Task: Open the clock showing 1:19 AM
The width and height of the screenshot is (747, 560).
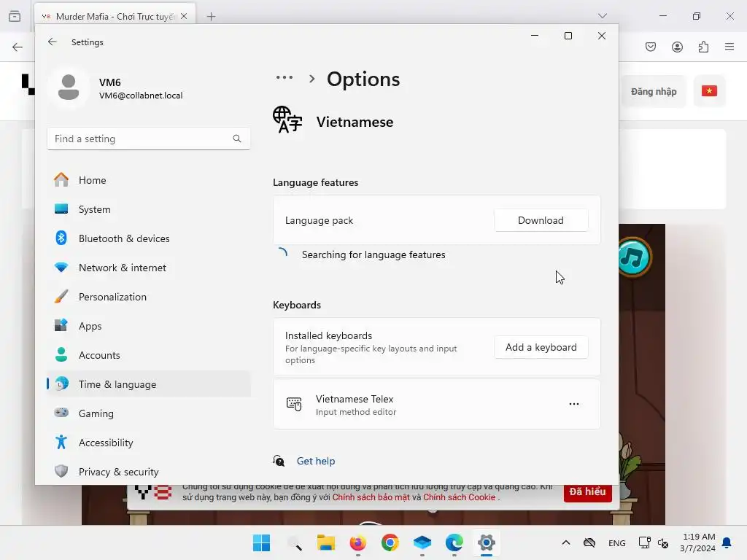Action: pyautogui.click(x=698, y=542)
